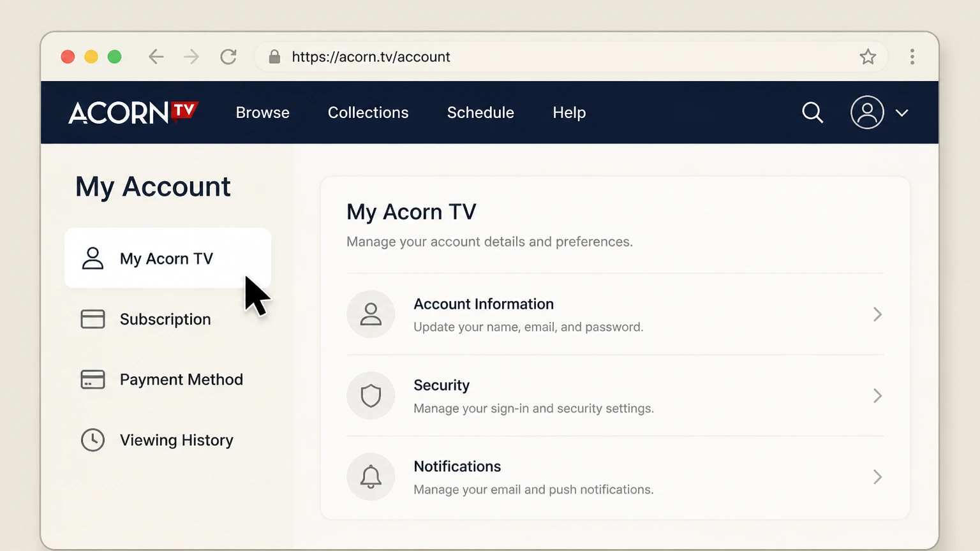This screenshot has width=980, height=551.
Task: Click the Account Information user icon
Action: coord(371,314)
